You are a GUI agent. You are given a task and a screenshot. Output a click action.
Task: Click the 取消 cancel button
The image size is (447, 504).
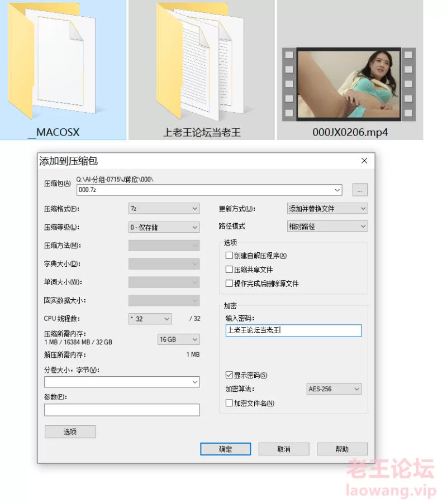coord(284,449)
